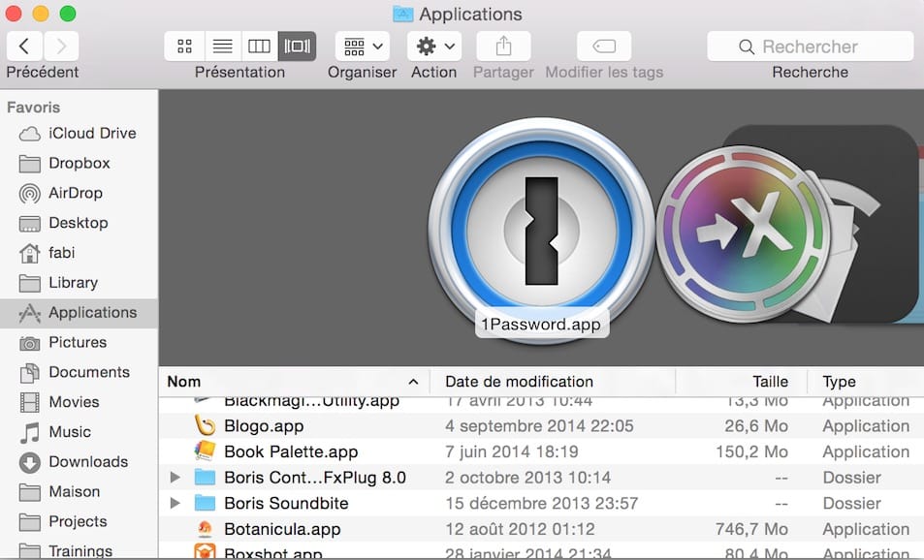Switch to icon view
Image resolution: width=924 pixels, height=560 pixels.
(184, 46)
